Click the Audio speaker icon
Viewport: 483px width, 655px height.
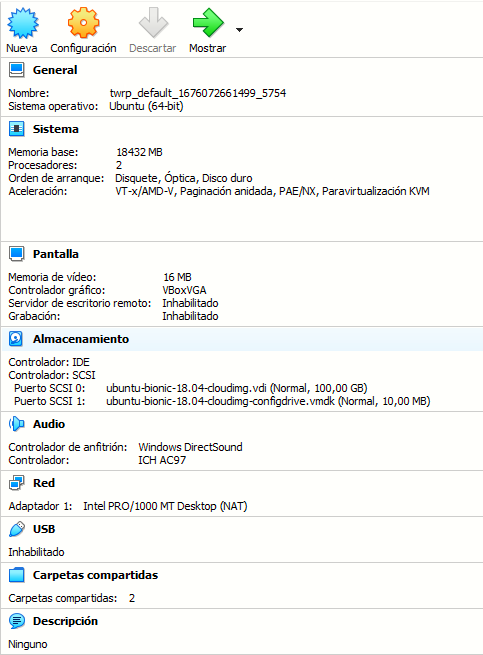(x=17, y=424)
